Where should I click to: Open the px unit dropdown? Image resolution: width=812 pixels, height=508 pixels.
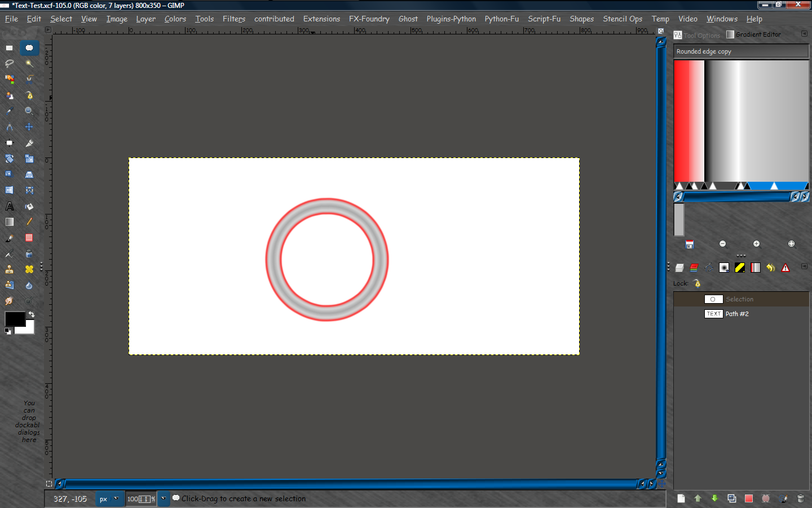(109, 499)
